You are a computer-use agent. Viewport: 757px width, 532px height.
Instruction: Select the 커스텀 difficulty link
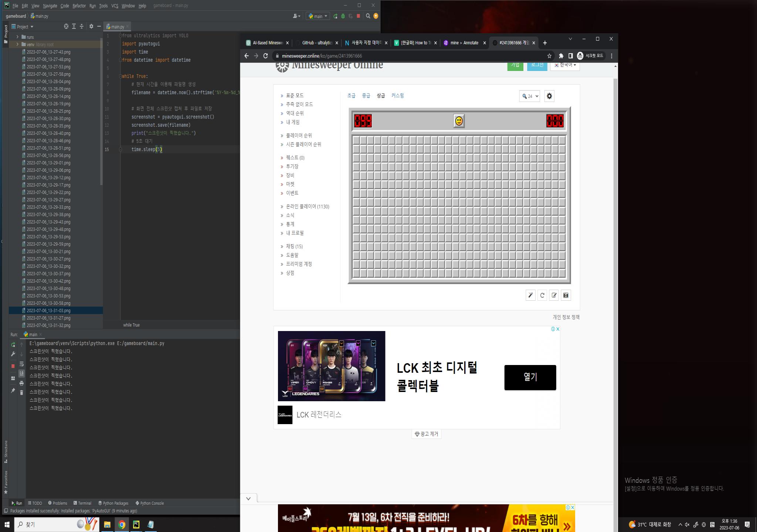pyautogui.click(x=397, y=95)
